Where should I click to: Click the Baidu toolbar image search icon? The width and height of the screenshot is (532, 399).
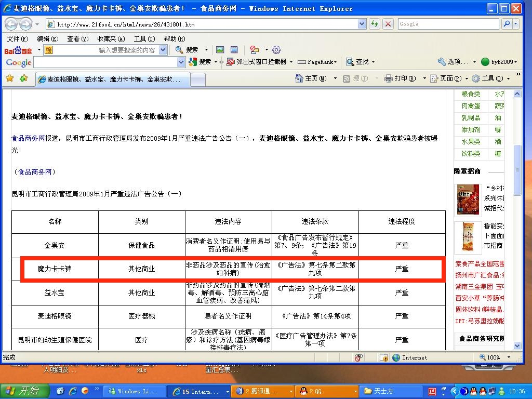220,50
